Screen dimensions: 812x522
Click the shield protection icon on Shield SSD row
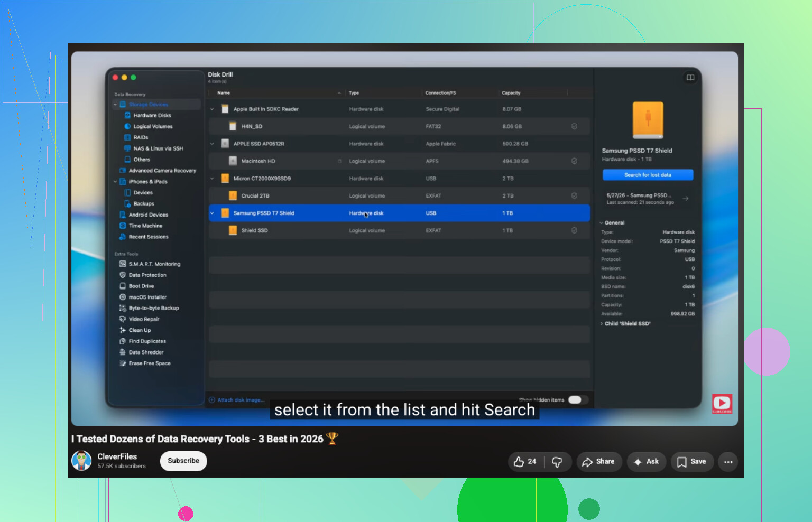pyautogui.click(x=574, y=230)
